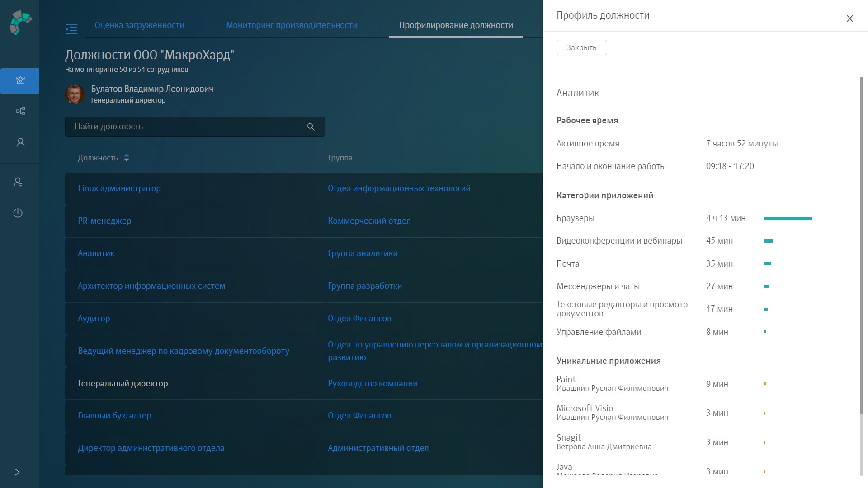This screenshot has width=868, height=488.
Task: Open the PR-менеджер position link
Action: coord(105,221)
